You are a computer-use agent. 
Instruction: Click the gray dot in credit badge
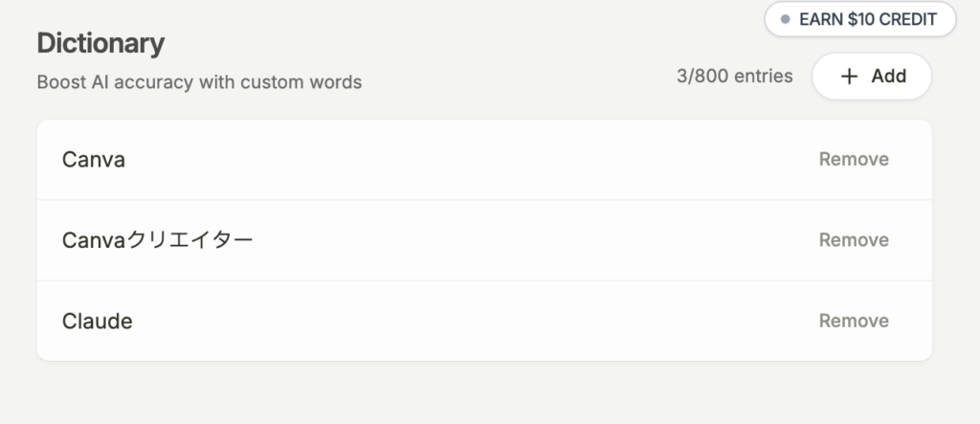pyautogui.click(x=786, y=19)
